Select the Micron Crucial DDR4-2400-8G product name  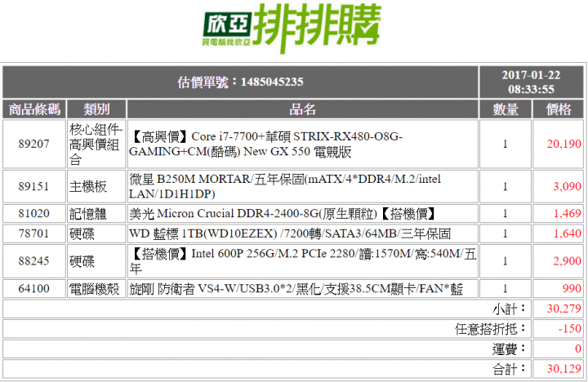[x=282, y=214]
